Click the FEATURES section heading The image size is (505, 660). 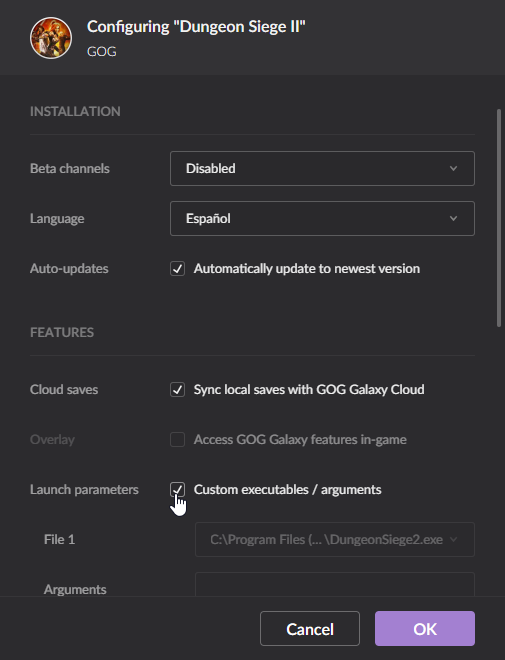[x=62, y=333]
